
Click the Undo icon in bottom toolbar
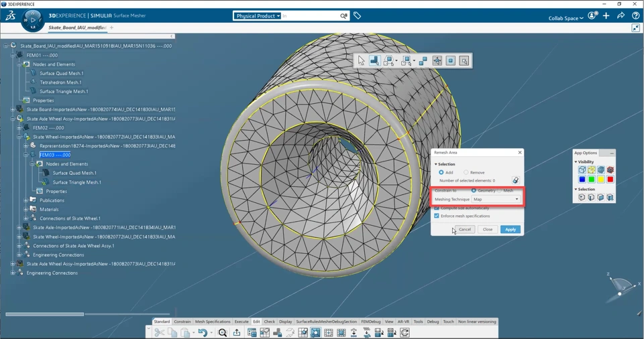click(x=202, y=333)
